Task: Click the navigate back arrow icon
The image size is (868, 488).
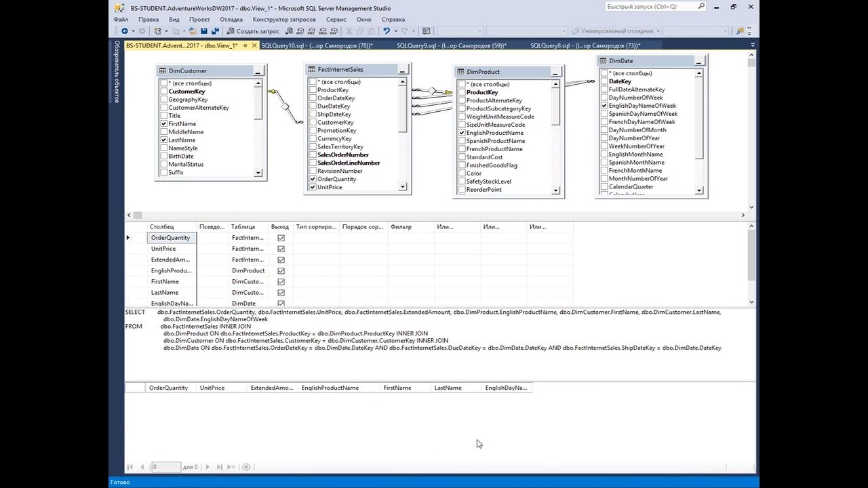Action: pos(125,31)
